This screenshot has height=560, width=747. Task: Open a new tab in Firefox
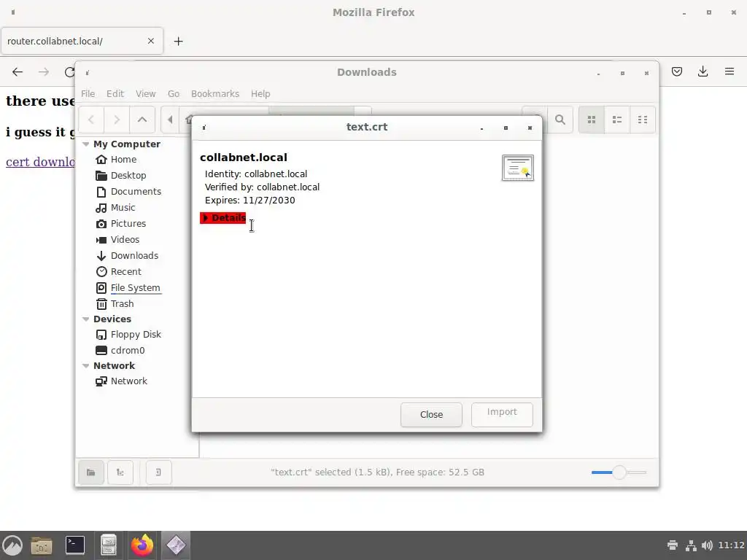(x=178, y=42)
